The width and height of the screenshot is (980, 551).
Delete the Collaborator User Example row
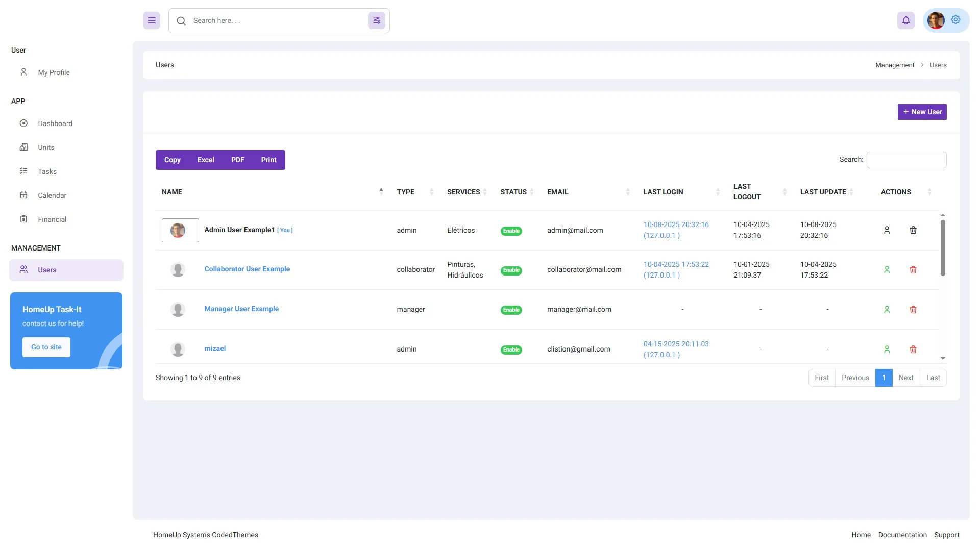(913, 270)
